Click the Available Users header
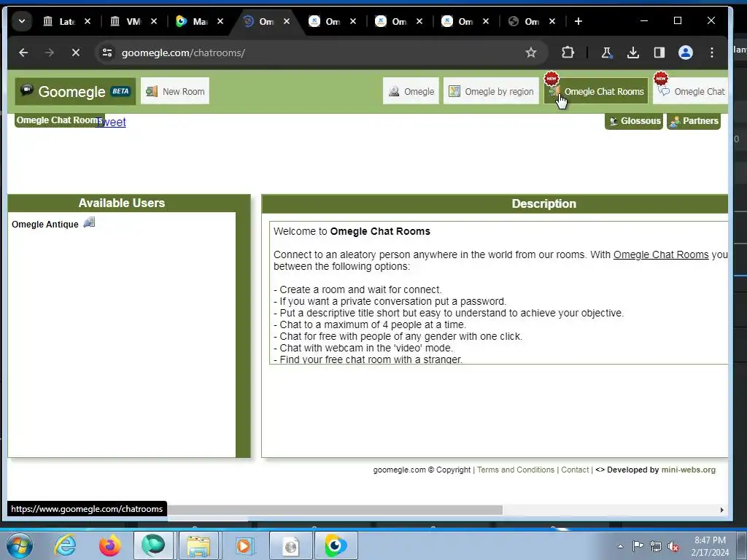747x560 pixels. pos(122,203)
